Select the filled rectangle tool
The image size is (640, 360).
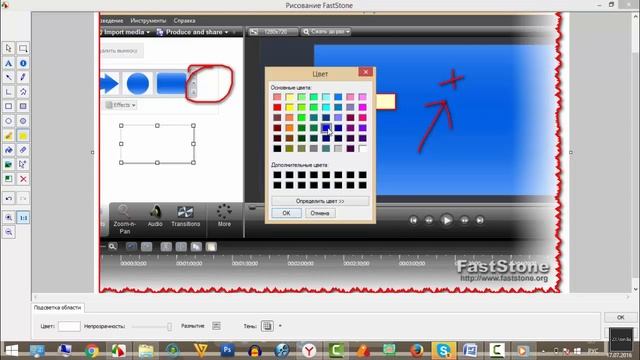23,106
